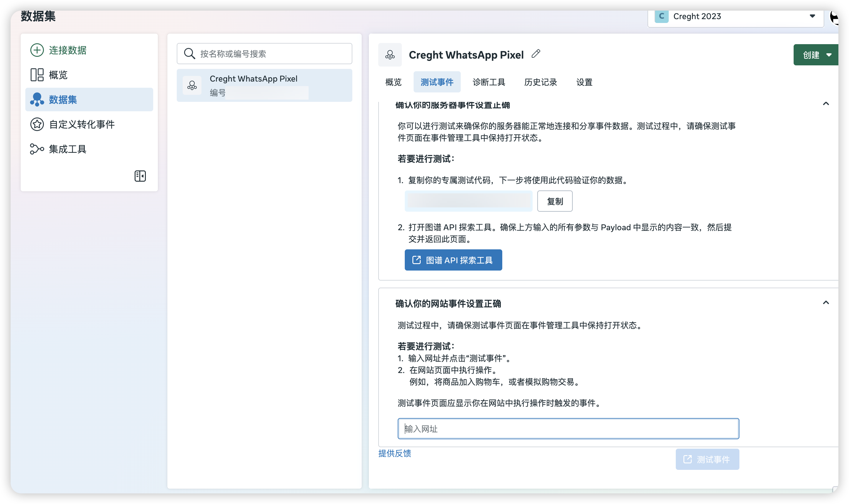Viewport: 849px width, 504px height.
Task: Click the 测试事件 button below the URL field
Action: (x=707, y=459)
